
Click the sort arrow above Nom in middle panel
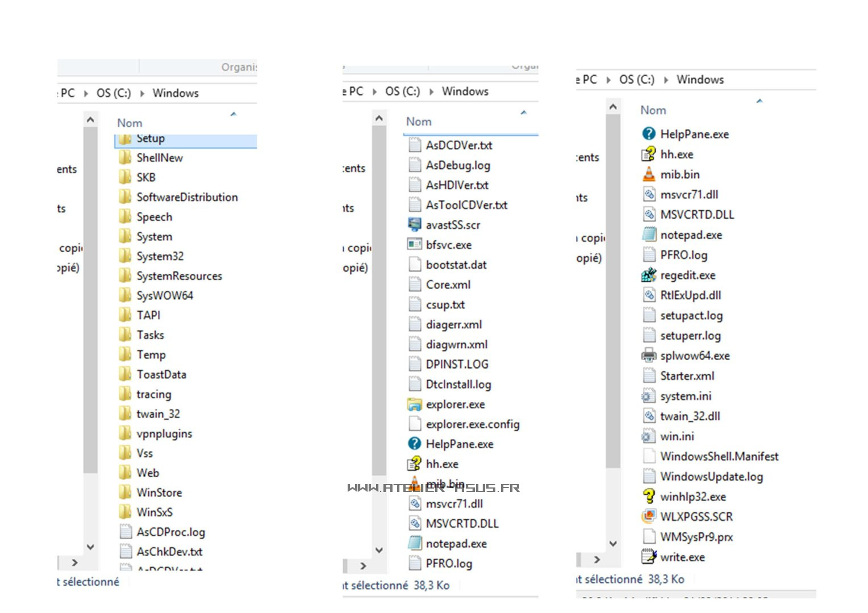(524, 112)
